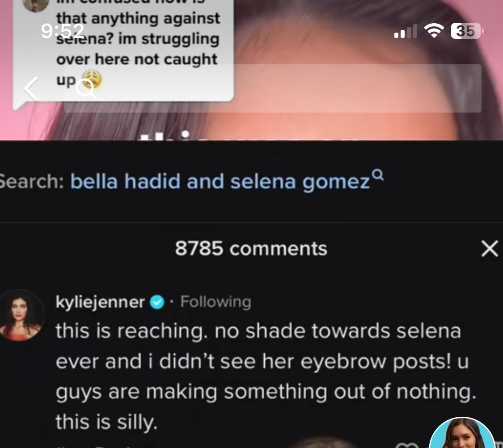Open the creator avatar with the teal background
This screenshot has height=448, width=503.
[x=461, y=433]
